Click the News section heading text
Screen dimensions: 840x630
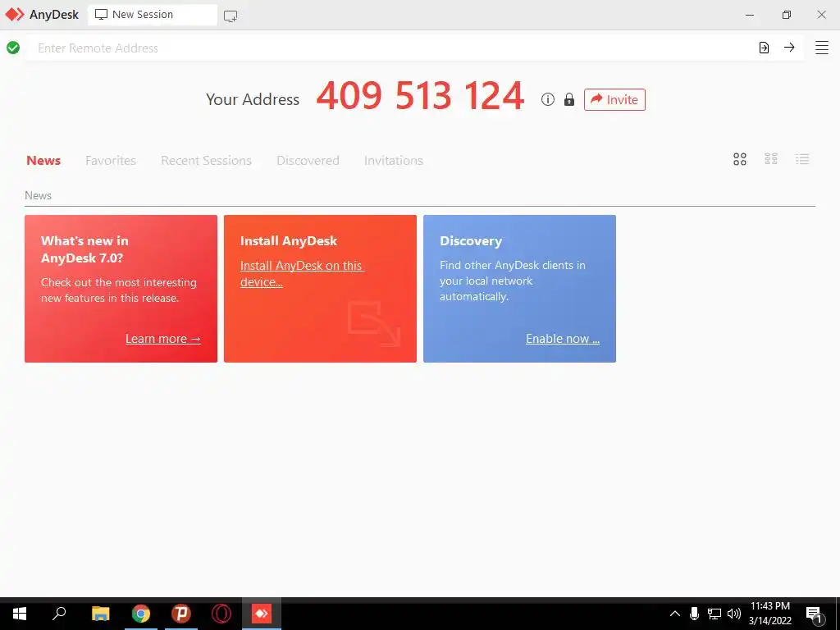pyautogui.click(x=38, y=195)
